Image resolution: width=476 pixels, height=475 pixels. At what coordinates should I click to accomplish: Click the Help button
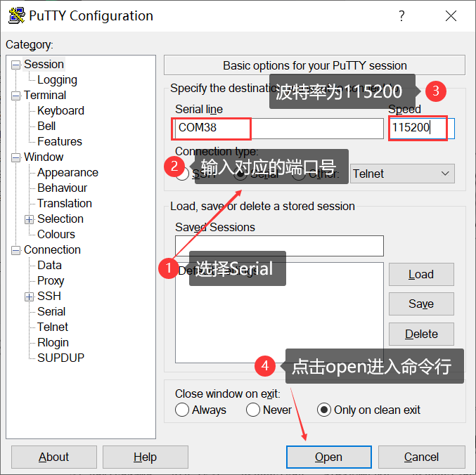tap(146, 457)
